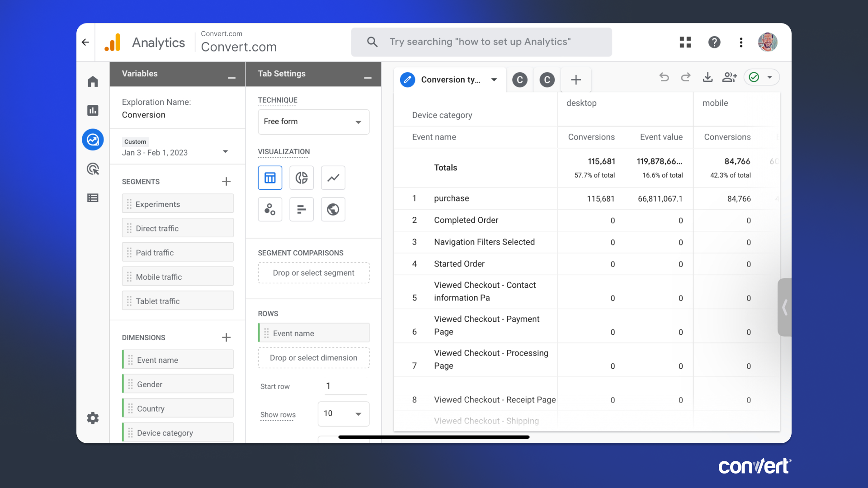Open the data status check dropdown
This screenshot has height=488, width=868.
click(x=762, y=77)
